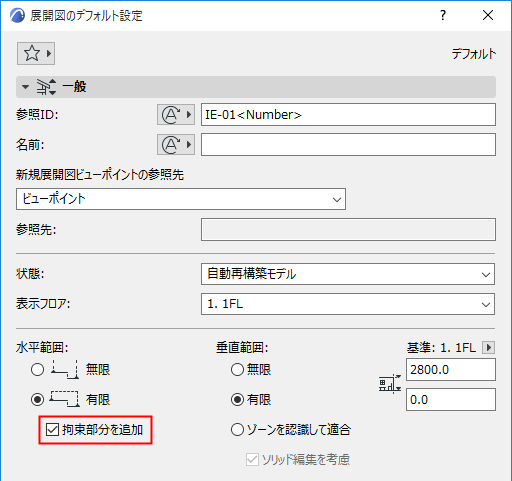Select 垂直範囲 有限 radio button

coord(237,399)
